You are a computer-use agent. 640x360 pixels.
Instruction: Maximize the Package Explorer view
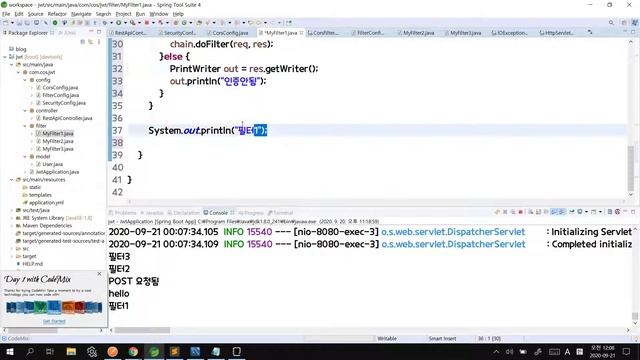tap(99, 32)
